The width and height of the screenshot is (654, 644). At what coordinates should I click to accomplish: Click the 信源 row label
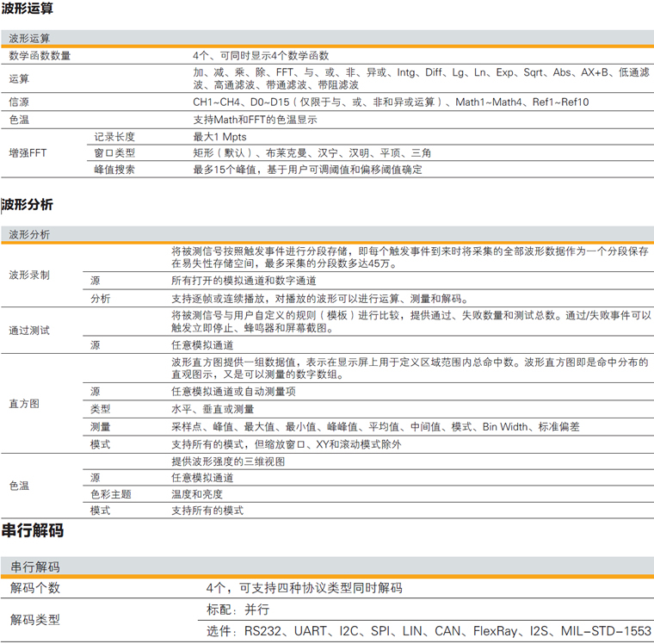click(x=19, y=102)
